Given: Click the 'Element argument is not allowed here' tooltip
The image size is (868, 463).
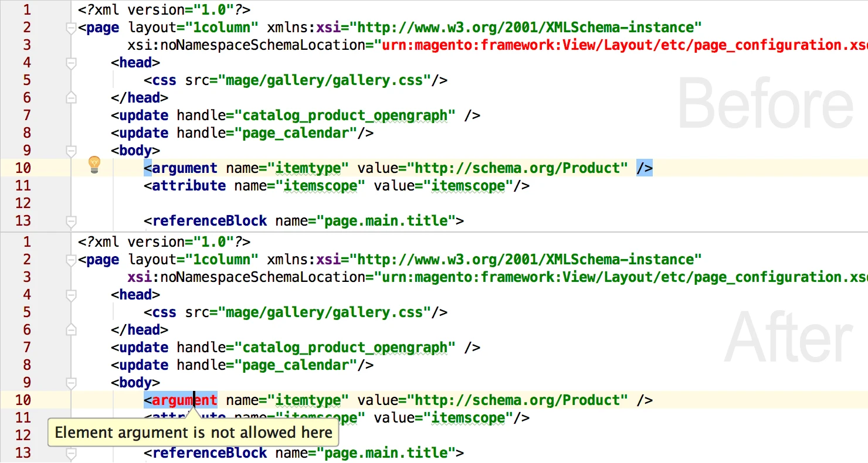Looking at the screenshot, I should 194,433.
